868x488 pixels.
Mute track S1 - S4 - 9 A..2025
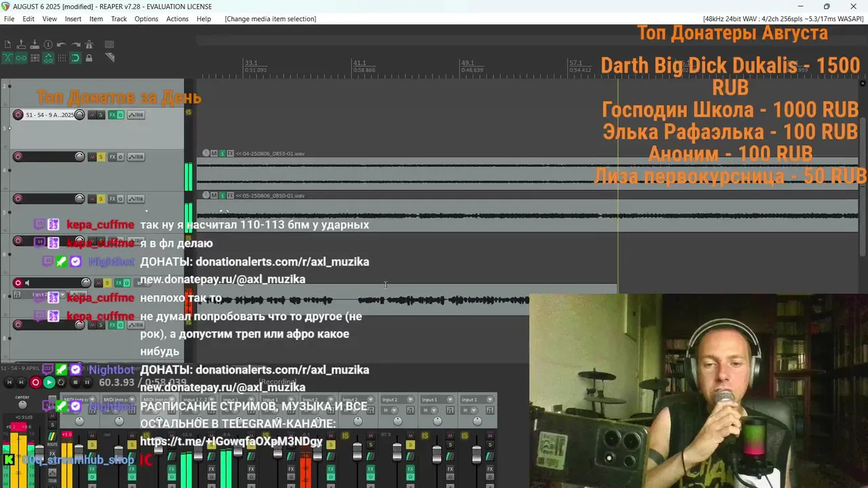click(x=92, y=115)
